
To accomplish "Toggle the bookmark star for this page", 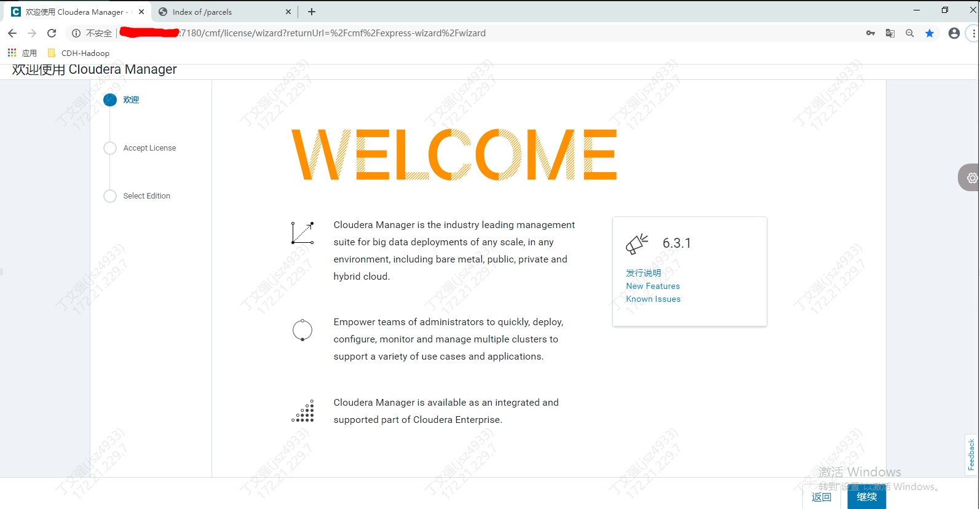I will pos(930,33).
